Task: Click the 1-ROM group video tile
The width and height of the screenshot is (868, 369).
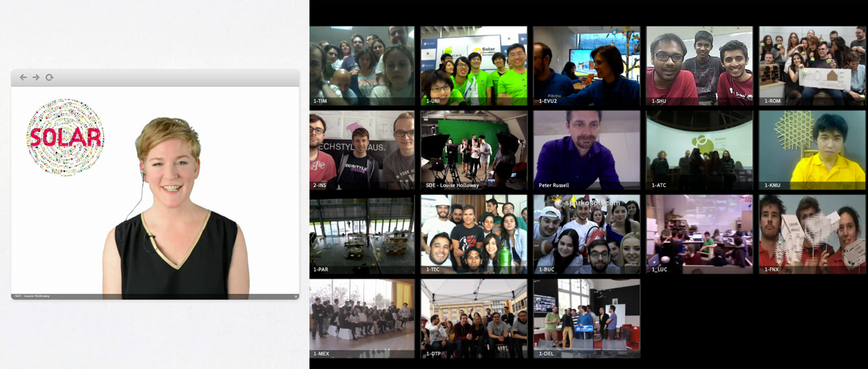Action: tap(812, 66)
